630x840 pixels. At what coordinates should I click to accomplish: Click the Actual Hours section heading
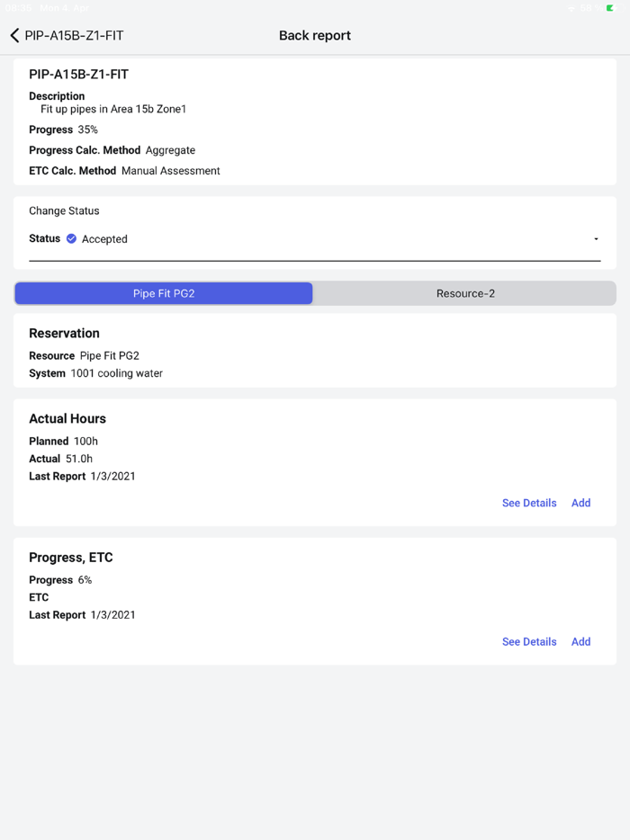[x=67, y=418]
